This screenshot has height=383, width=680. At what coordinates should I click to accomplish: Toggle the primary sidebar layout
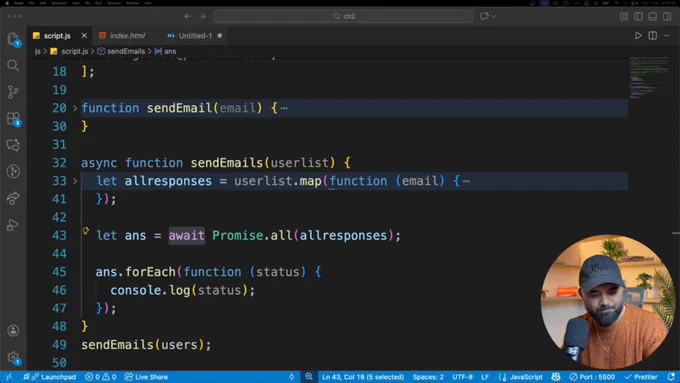[638, 16]
